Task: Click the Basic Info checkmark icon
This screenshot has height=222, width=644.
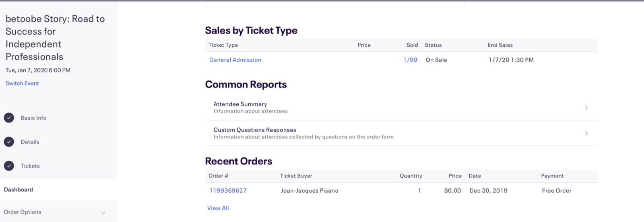Action: click(x=9, y=118)
